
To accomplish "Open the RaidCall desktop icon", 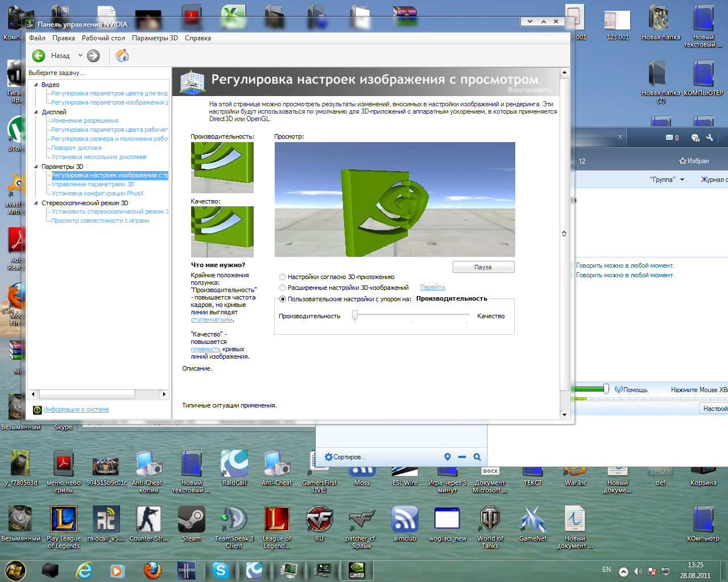I will point(234,469).
